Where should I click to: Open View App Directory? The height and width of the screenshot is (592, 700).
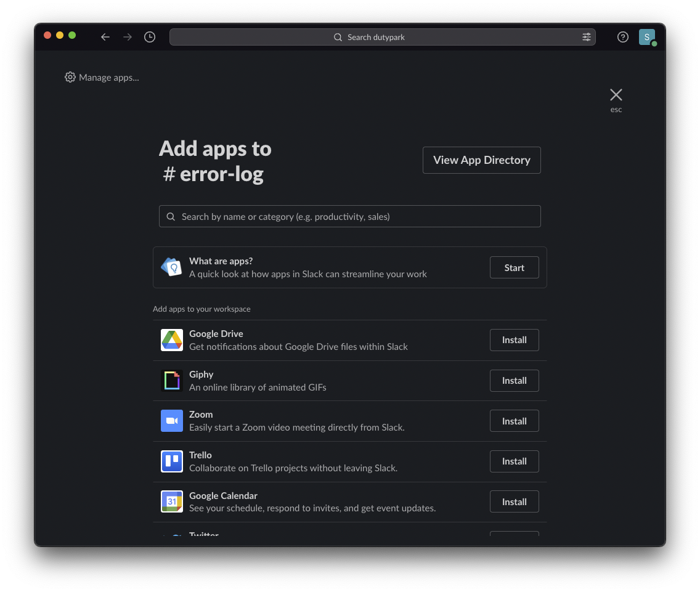tap(482, 160)
